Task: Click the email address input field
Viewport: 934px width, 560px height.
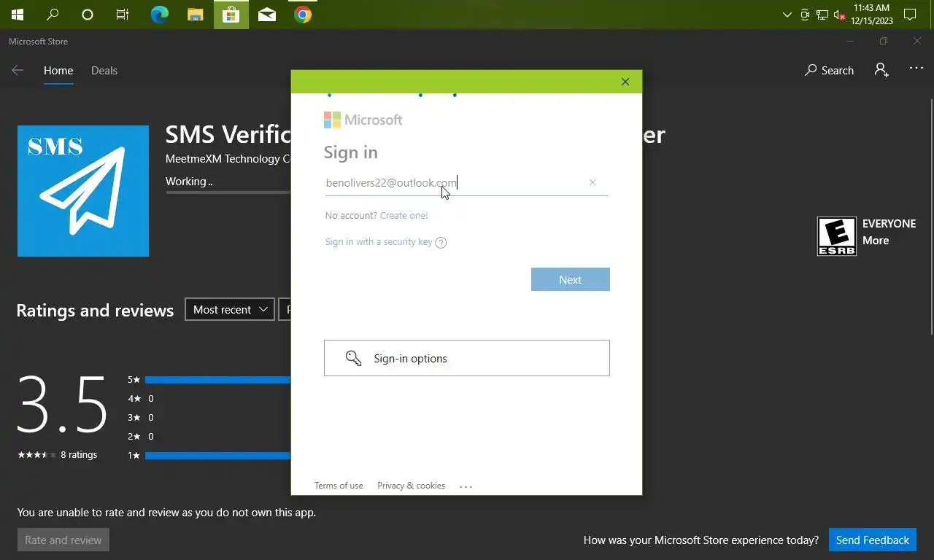Action: (466, 183)
